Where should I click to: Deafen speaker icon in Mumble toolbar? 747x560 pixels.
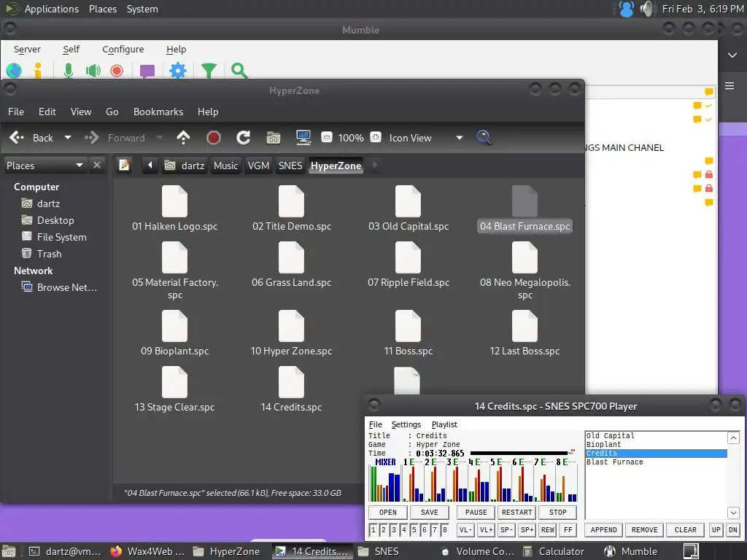point(93,71)
